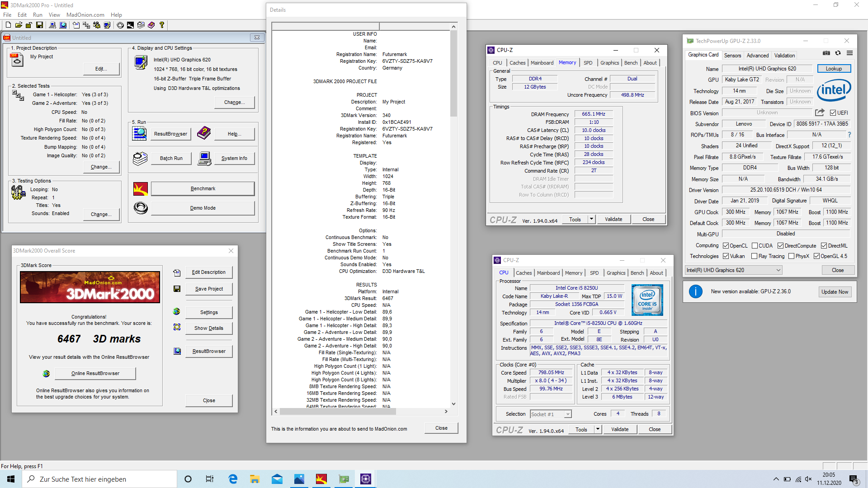This screenshot has height=488, width=868.
Task: Show hidden system tray icons chevron
Action: pos(776,479)
